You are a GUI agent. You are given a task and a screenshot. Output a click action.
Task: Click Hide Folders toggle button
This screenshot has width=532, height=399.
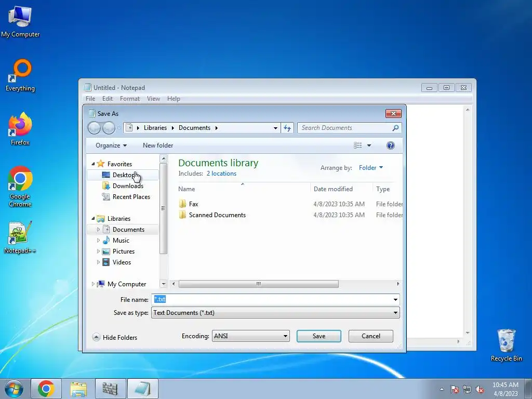click(x=114, y=337)
